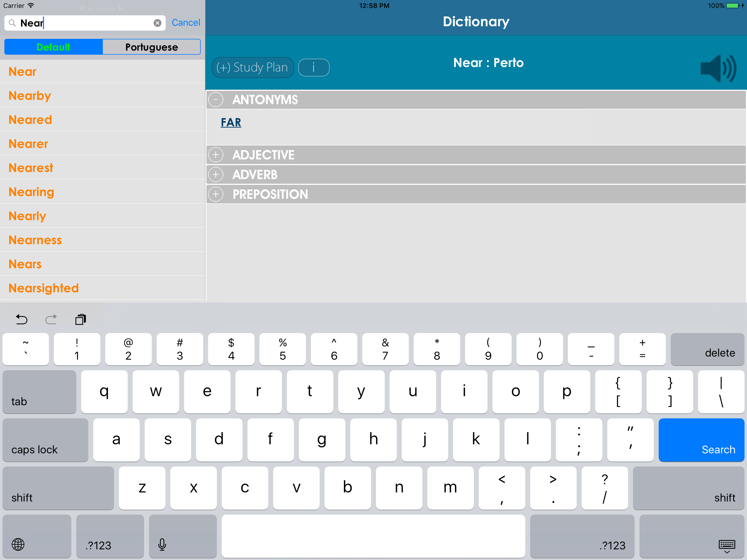Start dictation with microphone key
The height and width of the screenshot is (560, 747).
tap(183, 536)
